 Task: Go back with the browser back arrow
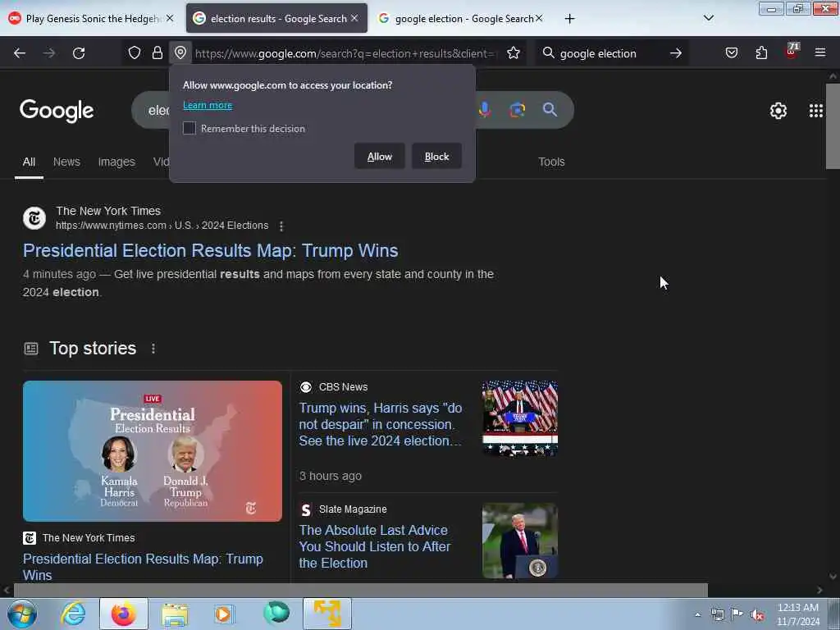20,53
